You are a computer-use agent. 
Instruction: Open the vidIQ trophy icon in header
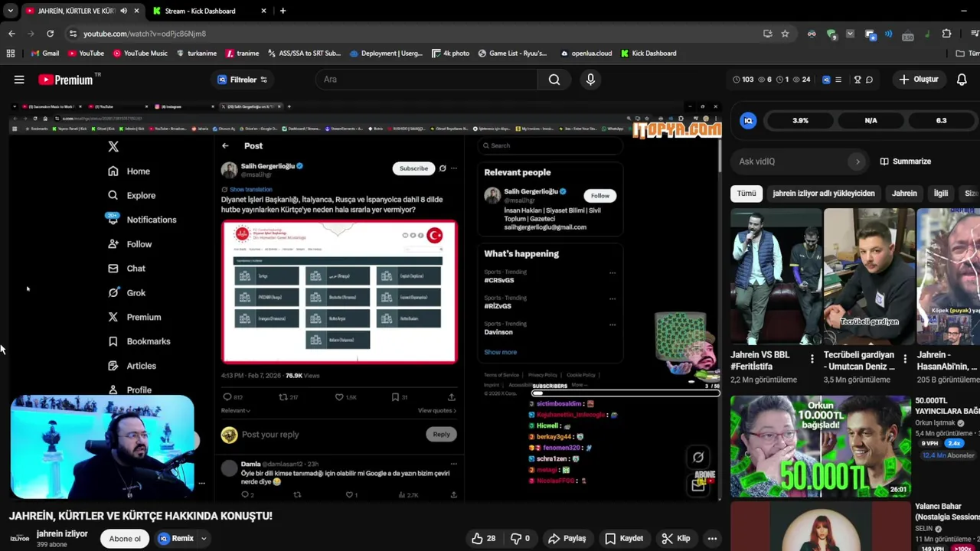(x=857, y=80)
